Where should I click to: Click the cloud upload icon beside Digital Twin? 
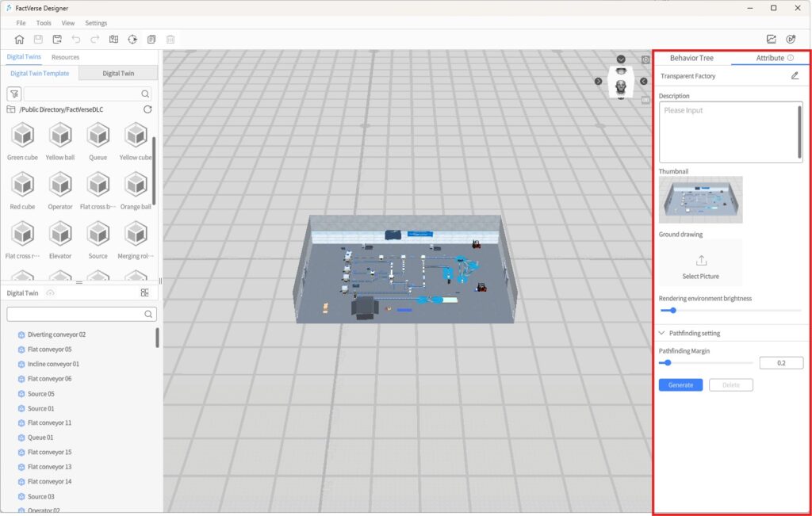pyautogui.click(x=50, y=292)
